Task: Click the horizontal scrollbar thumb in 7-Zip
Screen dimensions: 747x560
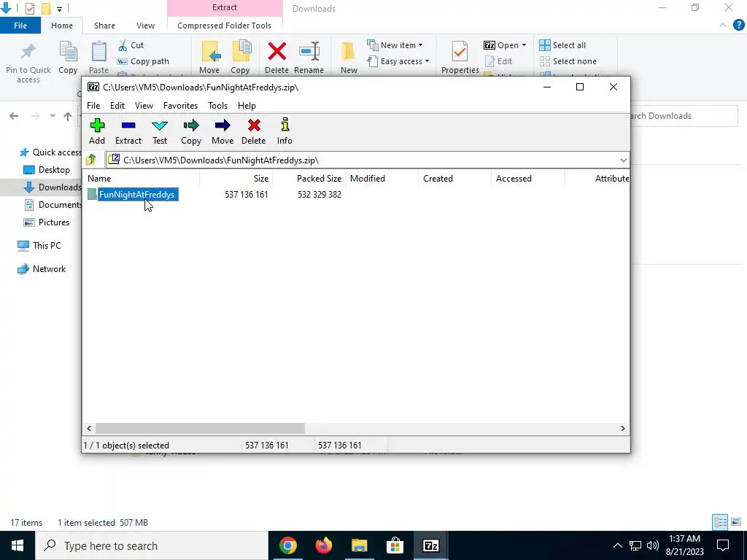Action: coord(200,429)
